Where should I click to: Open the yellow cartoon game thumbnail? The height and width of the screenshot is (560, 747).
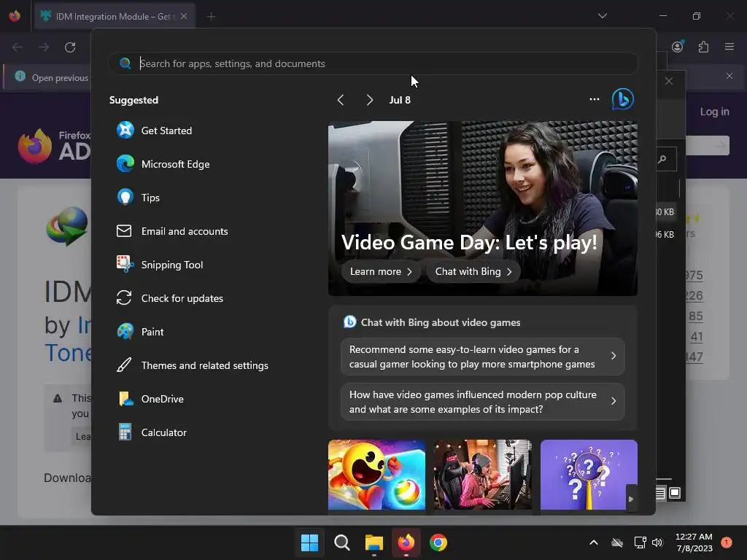point(376,475)
